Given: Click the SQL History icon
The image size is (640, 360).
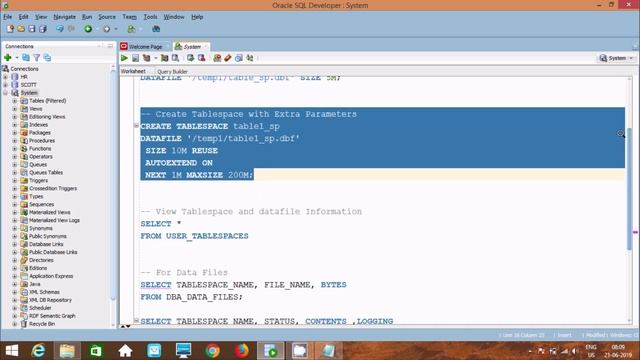Looking at the screenshot, I should tap(239, 58).
